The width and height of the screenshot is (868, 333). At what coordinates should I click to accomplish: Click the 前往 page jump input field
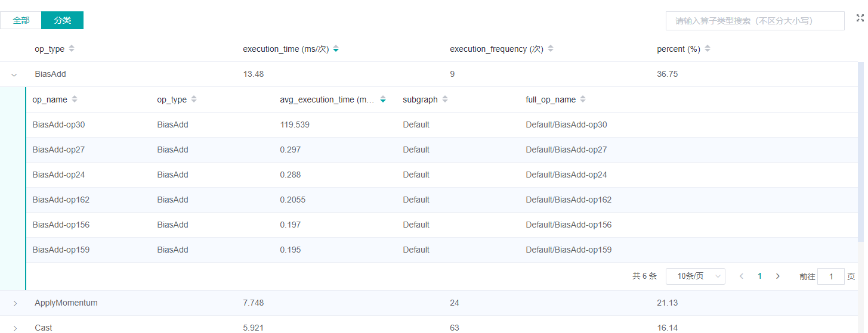click(x=830, y=276)
